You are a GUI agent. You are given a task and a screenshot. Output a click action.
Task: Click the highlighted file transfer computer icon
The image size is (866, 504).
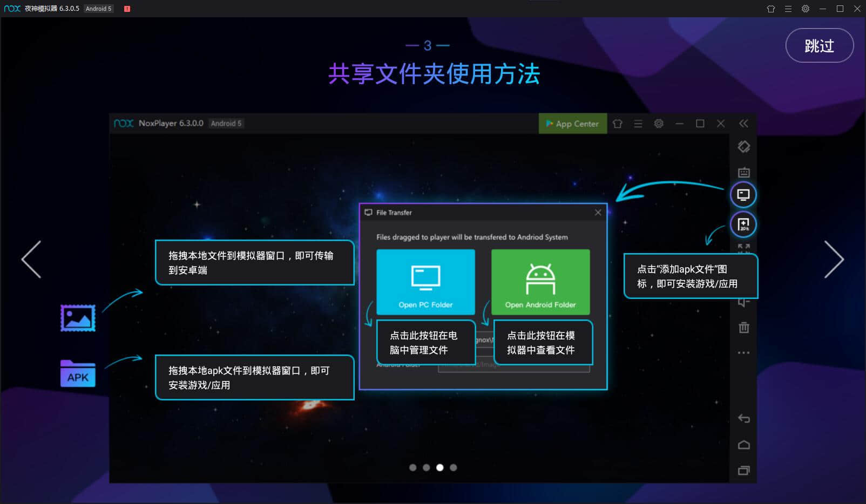coord(743,194)
